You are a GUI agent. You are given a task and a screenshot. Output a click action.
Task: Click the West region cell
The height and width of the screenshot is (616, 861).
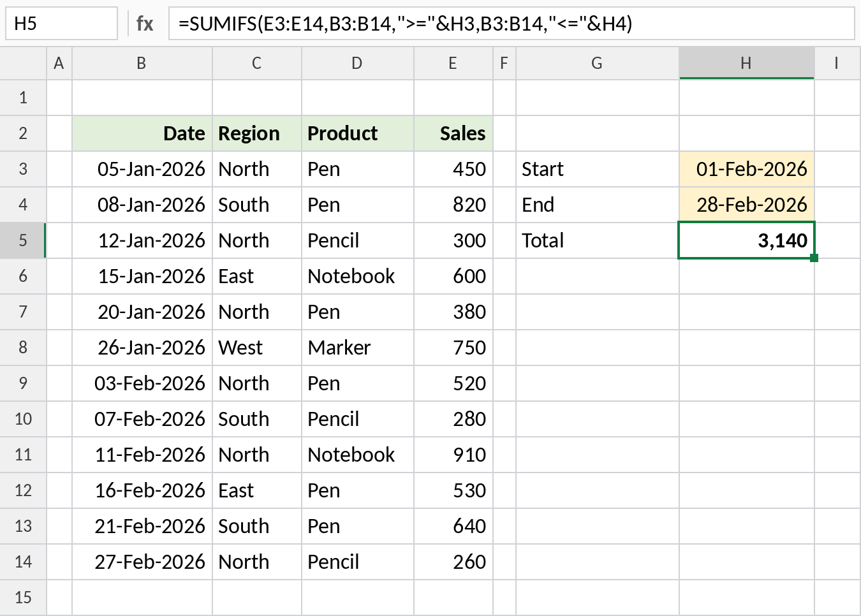click(256, 348)
